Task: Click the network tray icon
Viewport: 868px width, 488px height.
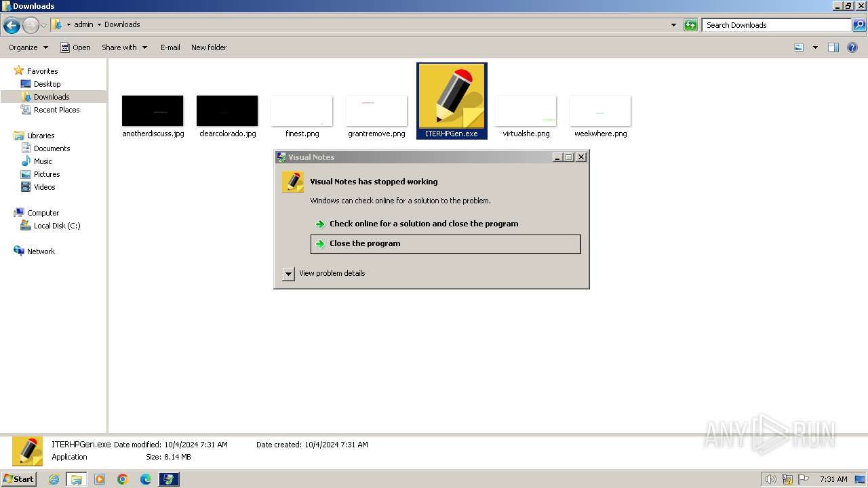Action: pos(787,479)
